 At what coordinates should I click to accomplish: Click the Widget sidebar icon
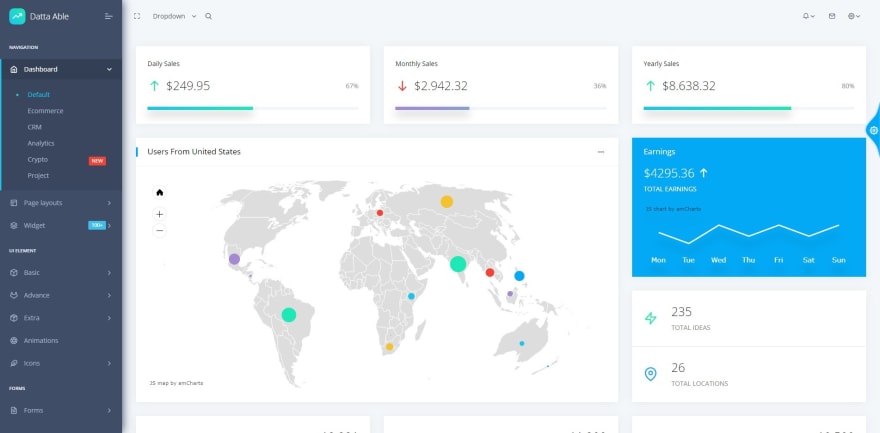[14, 225]
